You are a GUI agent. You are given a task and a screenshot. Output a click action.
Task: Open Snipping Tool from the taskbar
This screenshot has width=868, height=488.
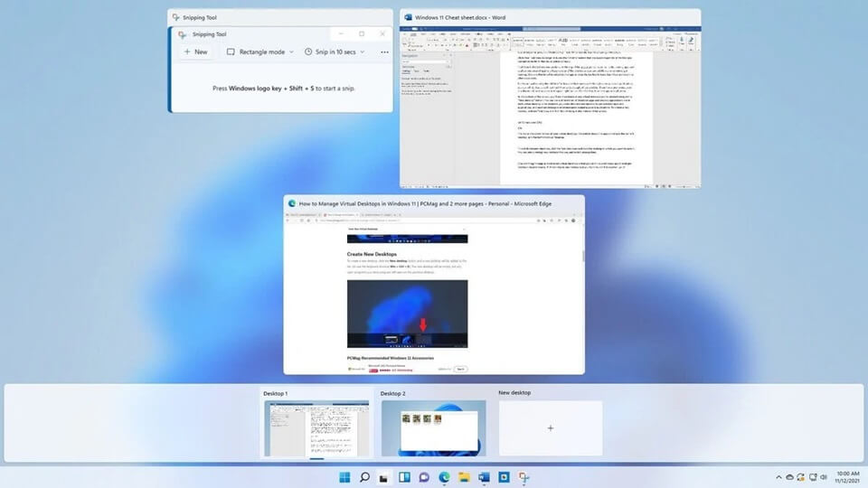(x=524, y=477)
